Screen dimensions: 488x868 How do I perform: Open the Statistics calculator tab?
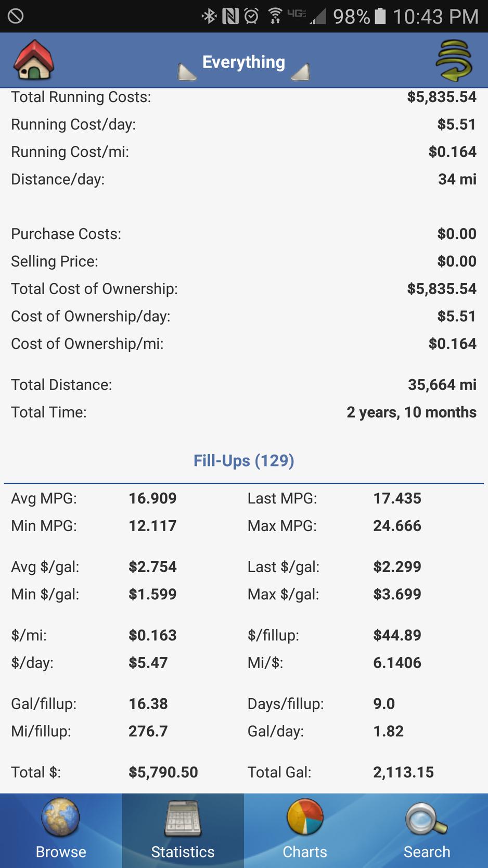(183, 831)
